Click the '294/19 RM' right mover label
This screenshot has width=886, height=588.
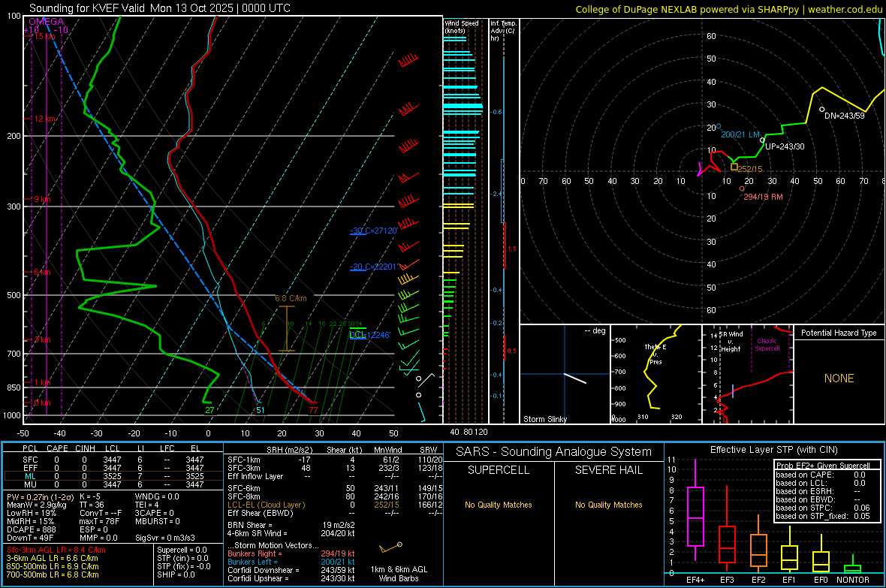coord(764,197)
